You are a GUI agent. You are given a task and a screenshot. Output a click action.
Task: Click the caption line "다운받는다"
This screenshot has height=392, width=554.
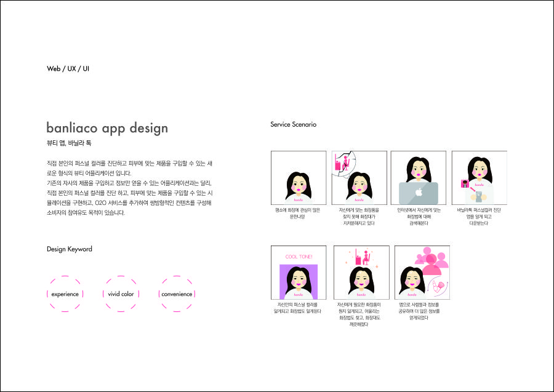[x=479, y=223]
